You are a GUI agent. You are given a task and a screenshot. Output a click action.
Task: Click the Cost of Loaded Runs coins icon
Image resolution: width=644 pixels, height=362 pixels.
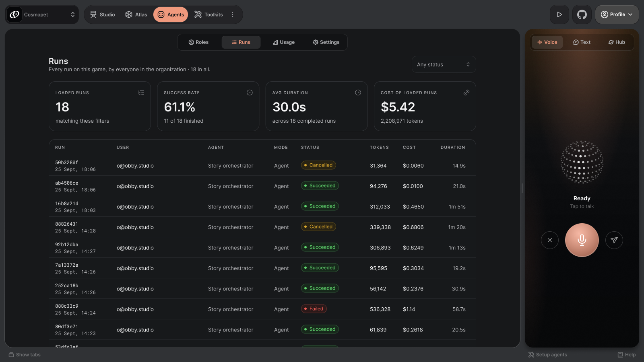(466, 93)
